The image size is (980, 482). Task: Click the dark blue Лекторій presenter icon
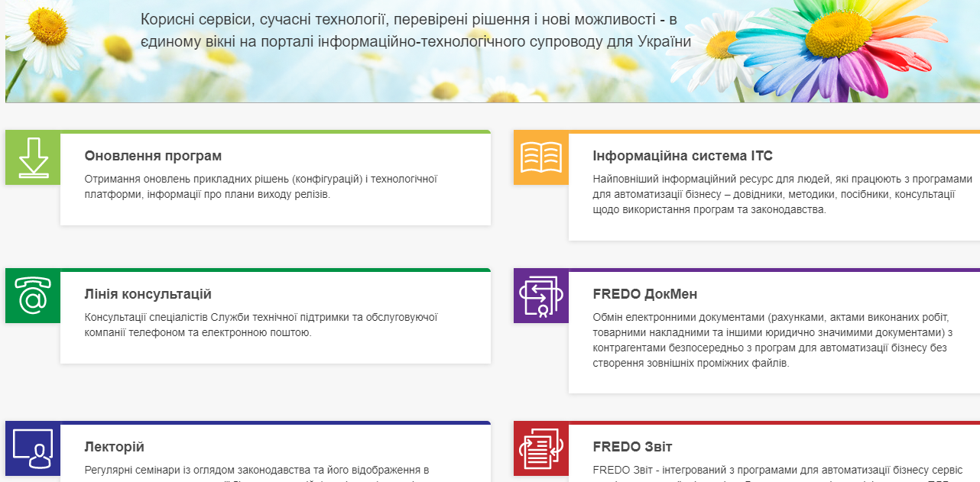pos(33,448)
